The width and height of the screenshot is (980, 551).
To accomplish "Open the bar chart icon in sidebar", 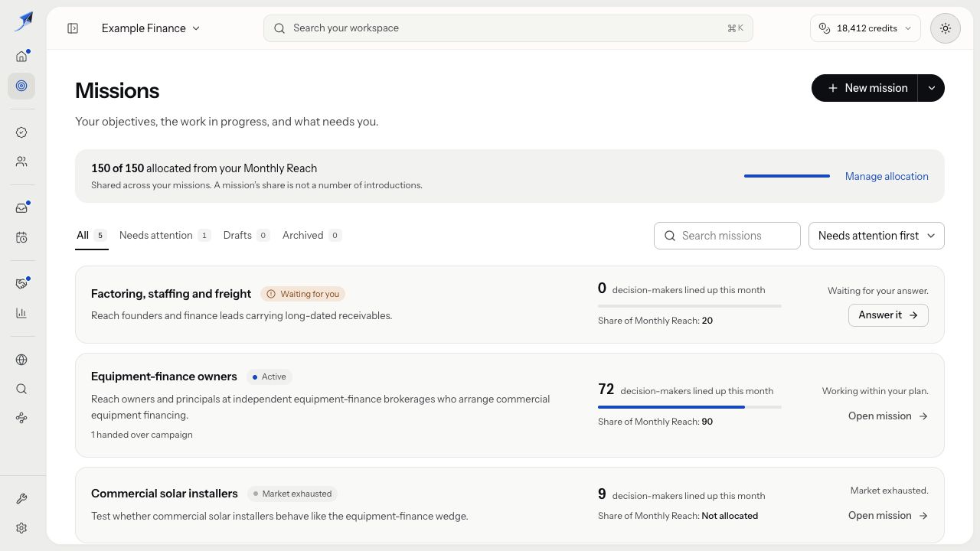I will pyautogui.click(x=21, y=313).
